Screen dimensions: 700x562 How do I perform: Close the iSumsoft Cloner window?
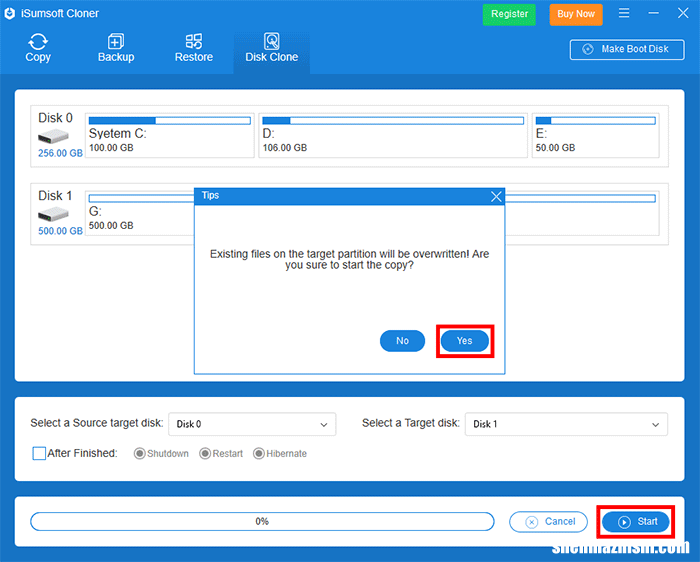(683, 13)
